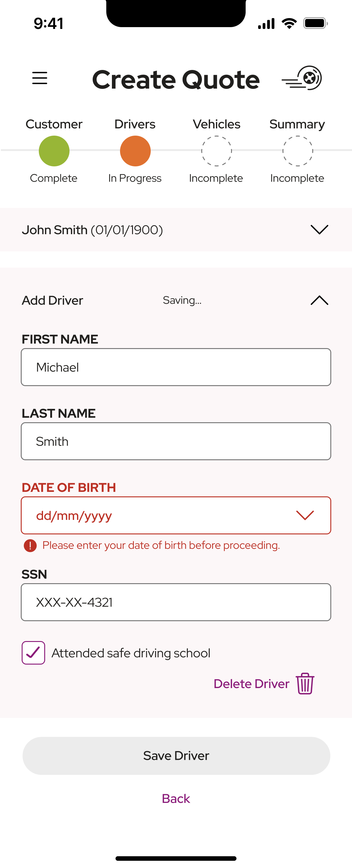Screen dimensions: 352x868
Task: Click the Delete Driver link
Action: [x=252, y=684]
